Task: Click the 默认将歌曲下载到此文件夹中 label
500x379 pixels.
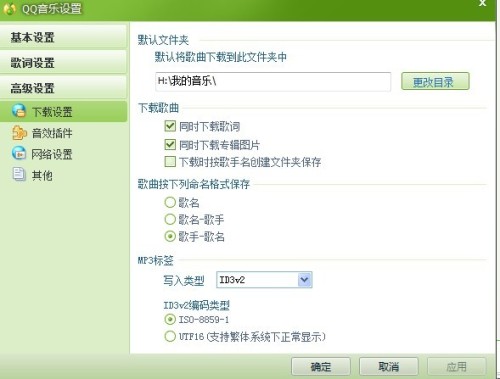Action: pyautogui.click(x=220, y=57)
